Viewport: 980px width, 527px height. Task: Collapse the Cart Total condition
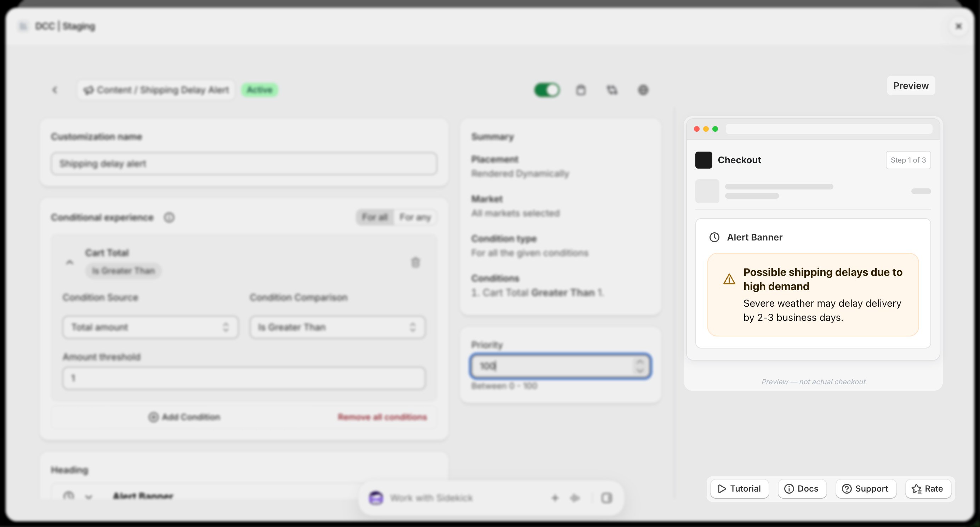pyautogui.click(x=70, y=262)
